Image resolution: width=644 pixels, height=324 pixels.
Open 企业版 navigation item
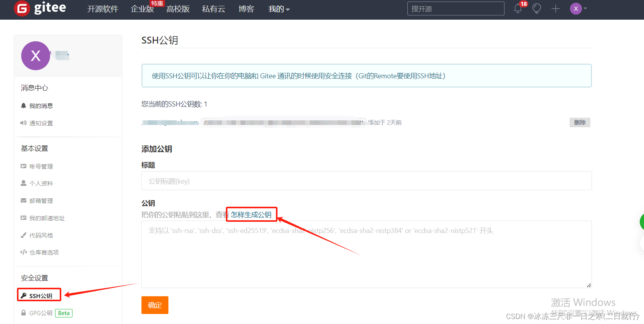[x=142, y=9]
